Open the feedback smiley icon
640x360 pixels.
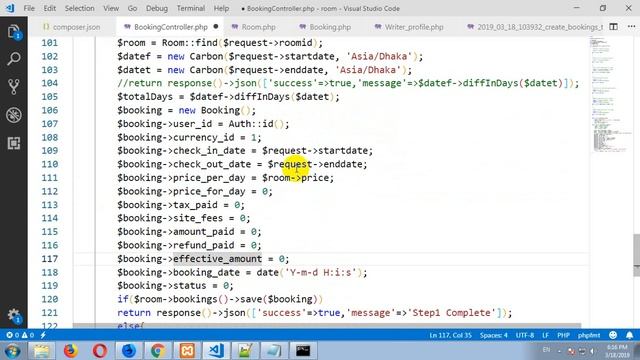click(613, 335)
